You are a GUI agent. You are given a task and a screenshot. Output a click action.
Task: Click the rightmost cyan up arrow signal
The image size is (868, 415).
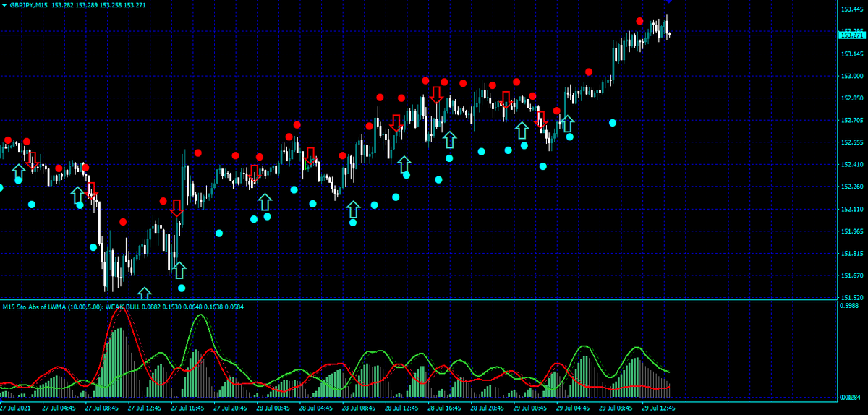point(568,124)
